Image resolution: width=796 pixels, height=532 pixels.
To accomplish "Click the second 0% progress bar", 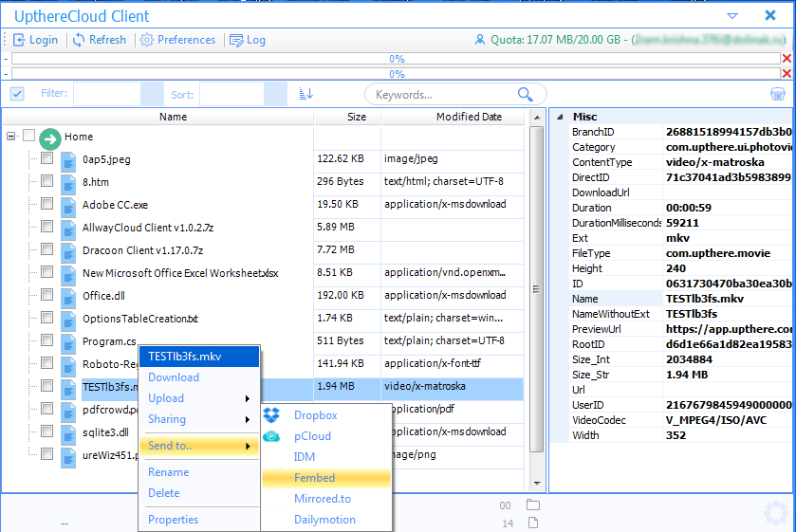I will 396,74.
